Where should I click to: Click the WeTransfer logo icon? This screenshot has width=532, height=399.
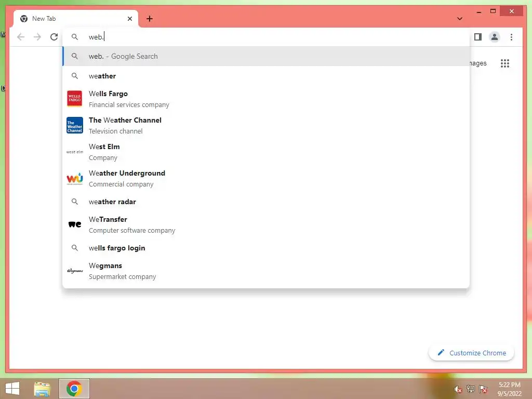click(75, 224)
